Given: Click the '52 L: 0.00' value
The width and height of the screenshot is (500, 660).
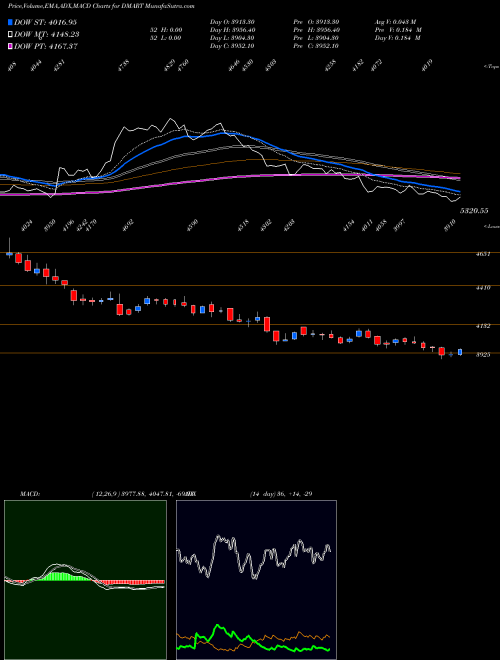Looking at the screenshot, I should coord(165,38).
